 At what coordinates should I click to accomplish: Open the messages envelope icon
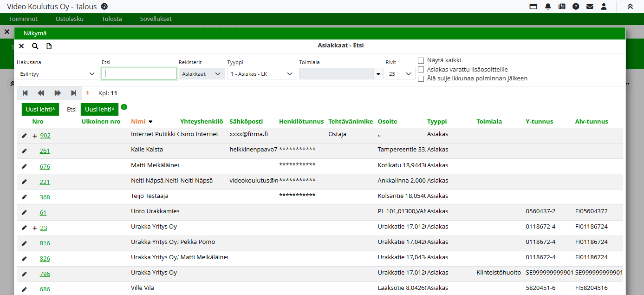point(590,7)
